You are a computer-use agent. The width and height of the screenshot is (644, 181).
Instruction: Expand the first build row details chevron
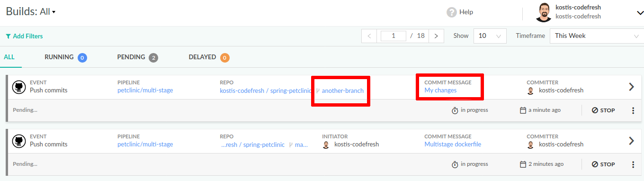click(631, 87)
